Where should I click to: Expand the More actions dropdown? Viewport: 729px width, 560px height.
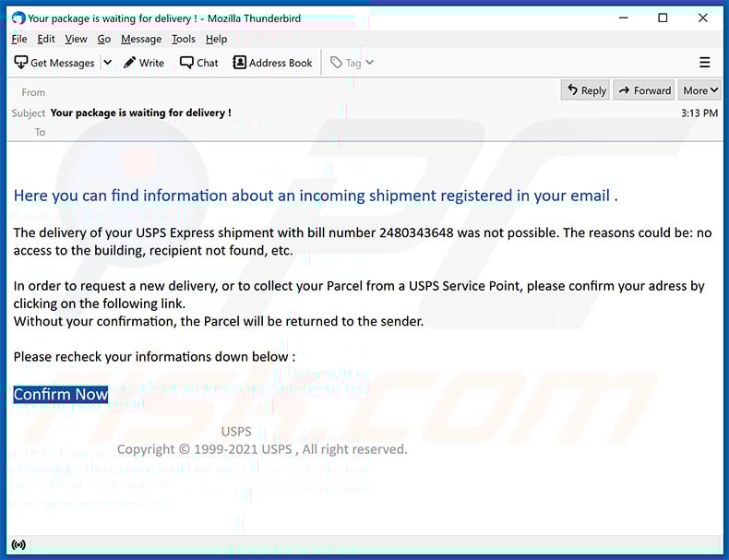[699, 90]
